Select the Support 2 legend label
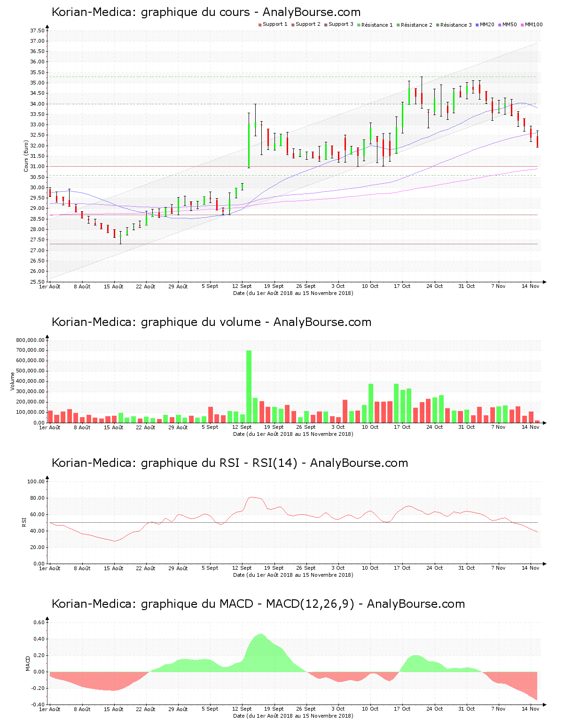Viewport: 564px width, 728px height. click(x=308, y=24)
